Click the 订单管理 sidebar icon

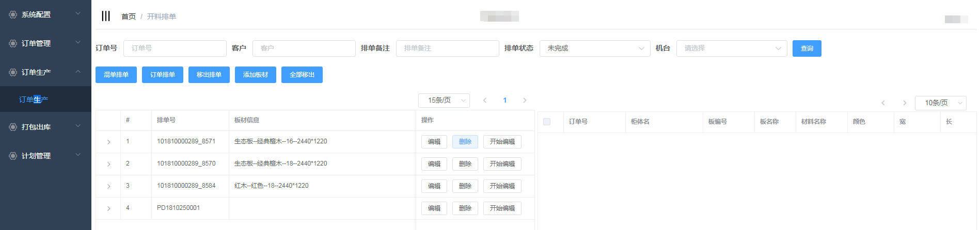[13, 44]
